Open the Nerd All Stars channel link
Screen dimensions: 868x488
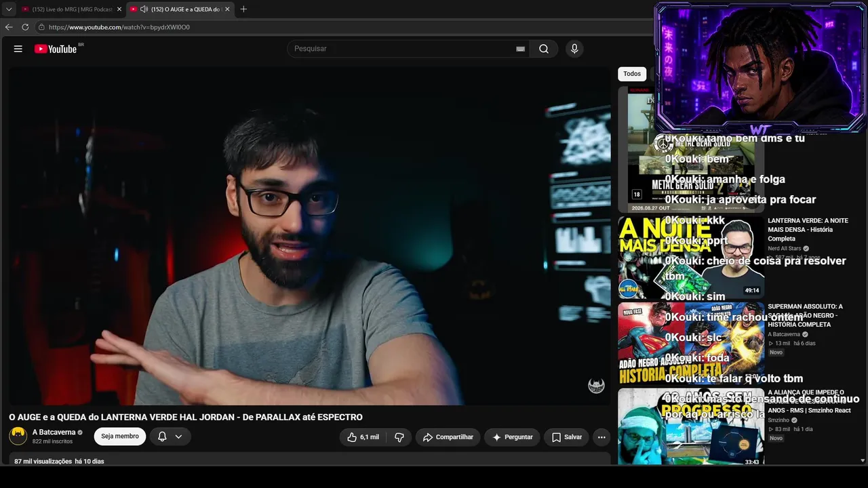[x=784, y=249]
